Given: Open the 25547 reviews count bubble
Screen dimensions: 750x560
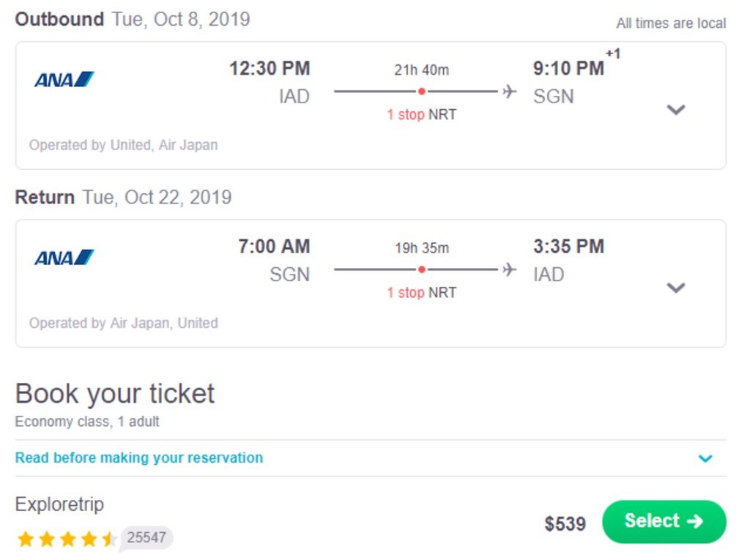Looking at the screenshot, I should tap(146, 537).
